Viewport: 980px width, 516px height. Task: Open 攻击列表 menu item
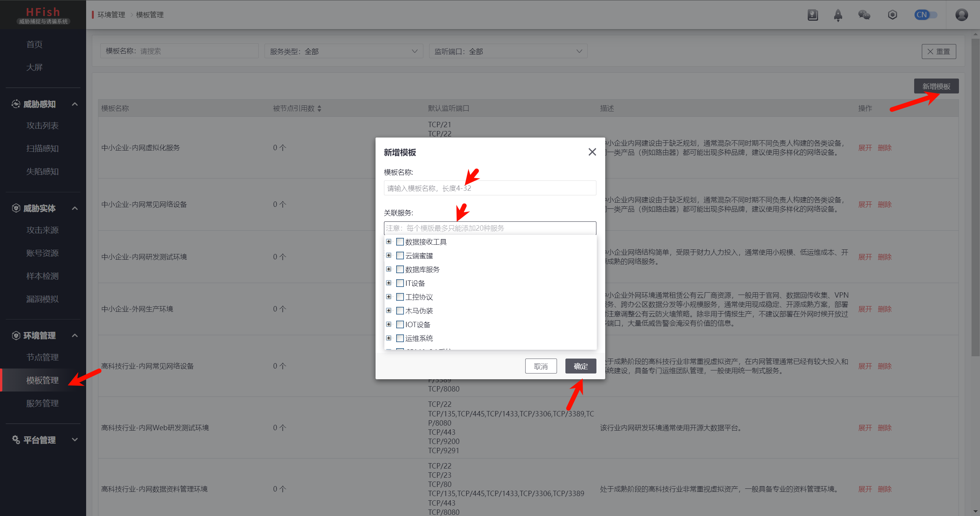point(43,126)
